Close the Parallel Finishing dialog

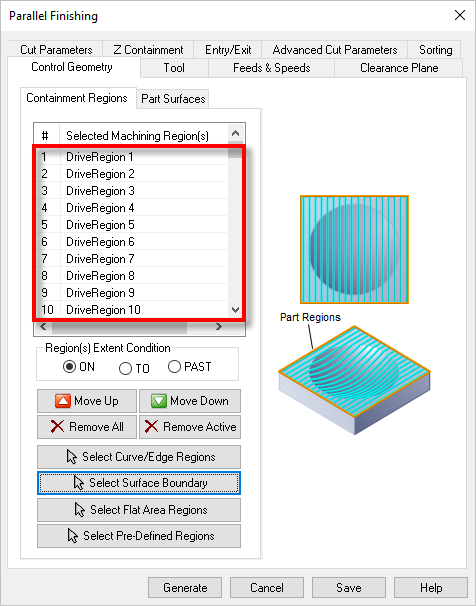(x=460, y=15)
